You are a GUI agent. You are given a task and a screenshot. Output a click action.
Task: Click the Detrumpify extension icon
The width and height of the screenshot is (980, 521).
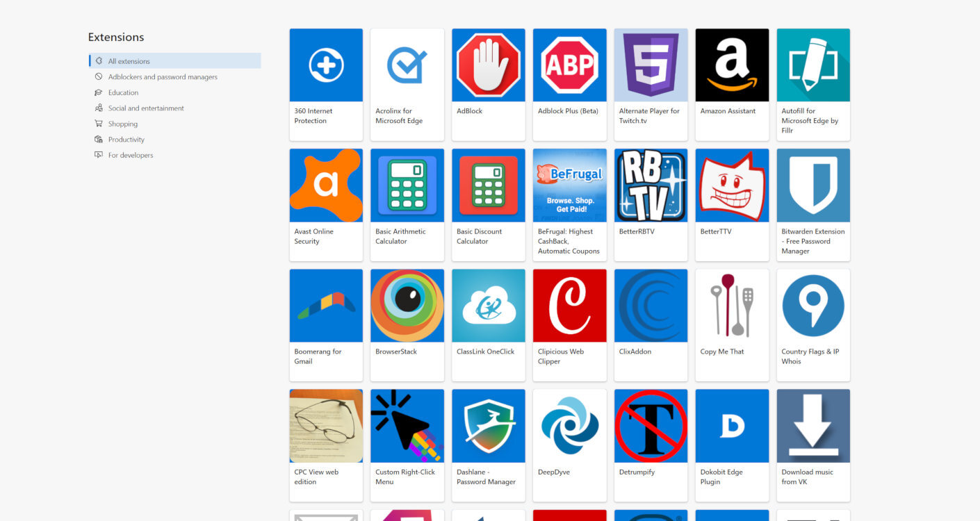coord(651,426)
